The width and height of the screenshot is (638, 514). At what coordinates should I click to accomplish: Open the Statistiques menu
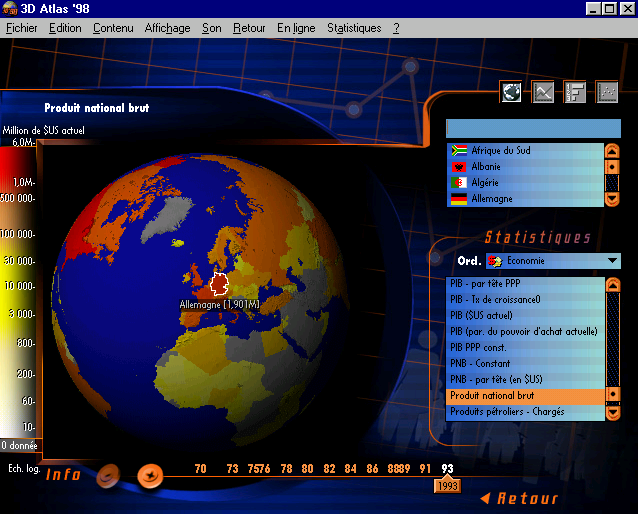click(x=354, y=28)
